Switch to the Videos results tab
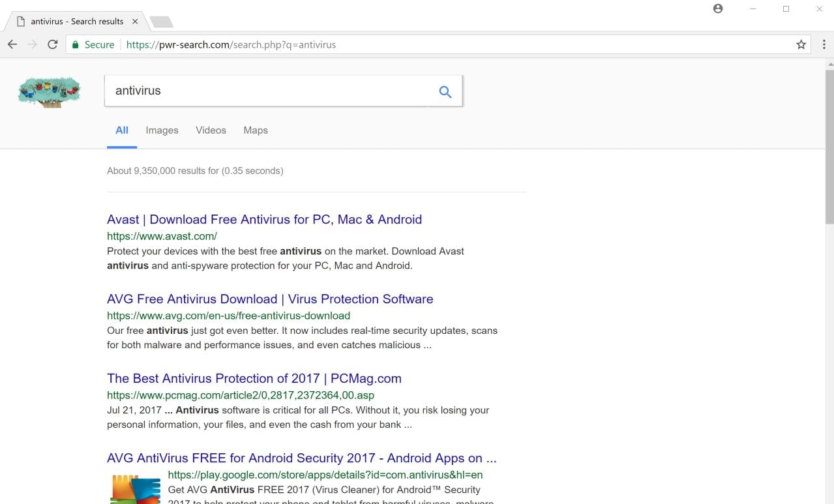This screenshot has height=504, width=834. pos(211,130)
